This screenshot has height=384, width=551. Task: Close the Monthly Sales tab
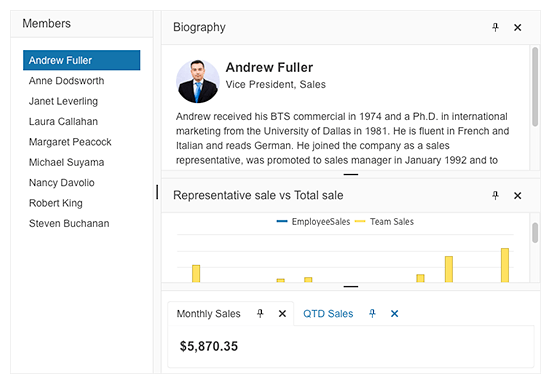pos(282,313)
